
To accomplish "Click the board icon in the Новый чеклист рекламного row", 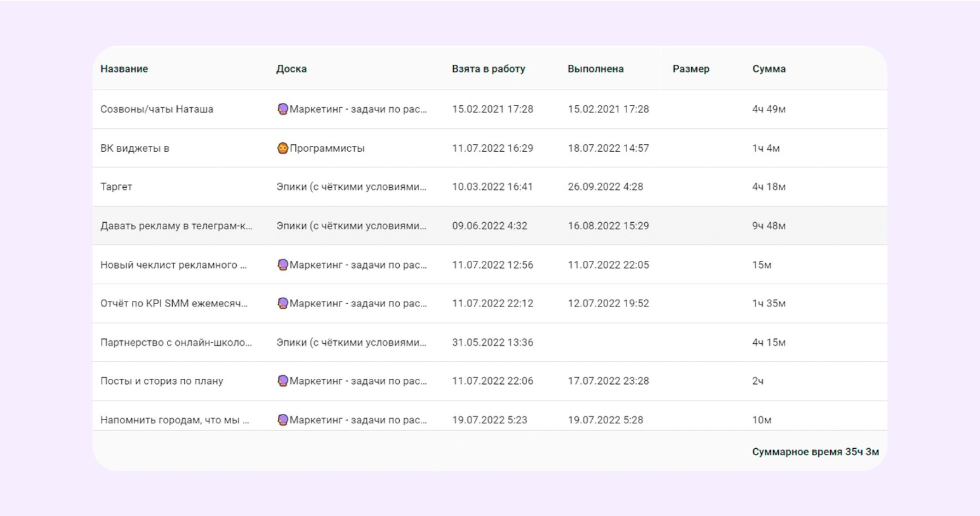I will coord(282,265).
